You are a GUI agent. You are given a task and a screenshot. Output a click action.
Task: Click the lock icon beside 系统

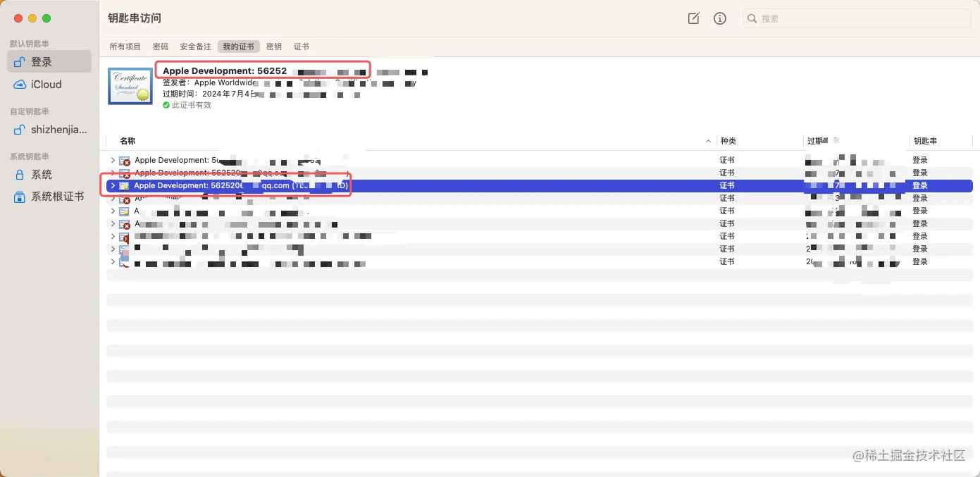pyautogui.click(x=20, y=174)
